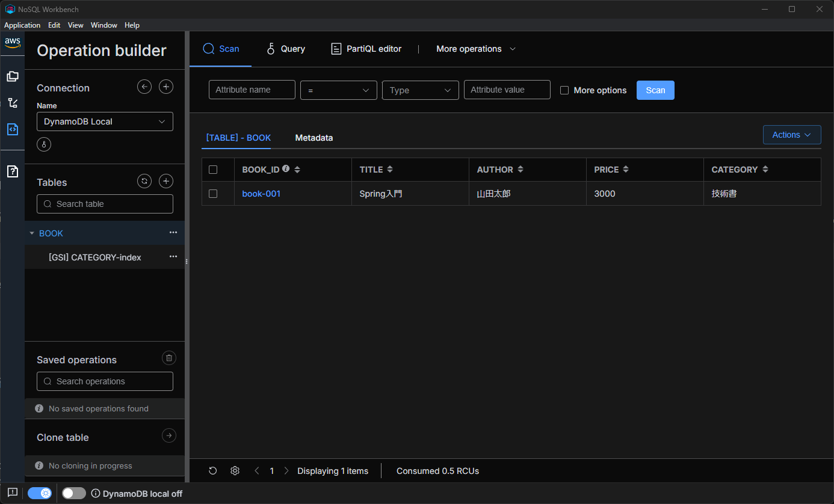Enable the More options checkbox
This screenshot has width=834, height=504.
pos(564,90)
